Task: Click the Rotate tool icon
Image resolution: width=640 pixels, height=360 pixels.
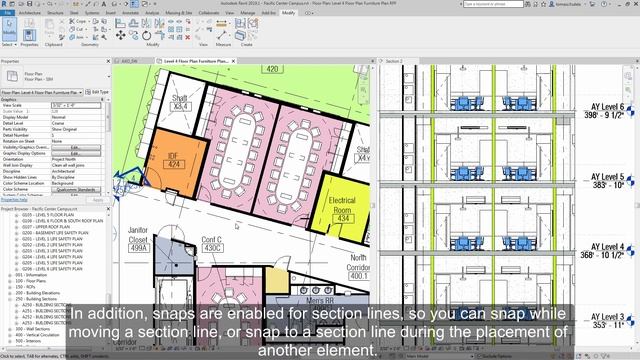Action: [x=147, y=36]
